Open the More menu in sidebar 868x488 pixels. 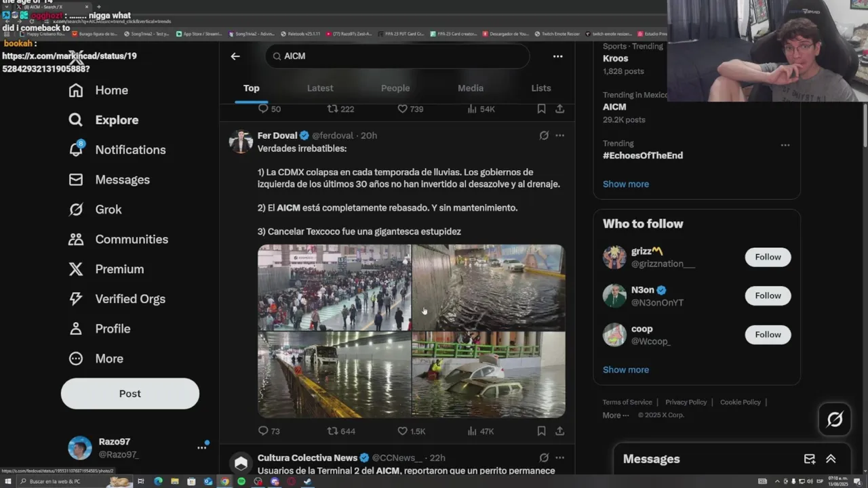pyautogui.click(x=96, y=359)
